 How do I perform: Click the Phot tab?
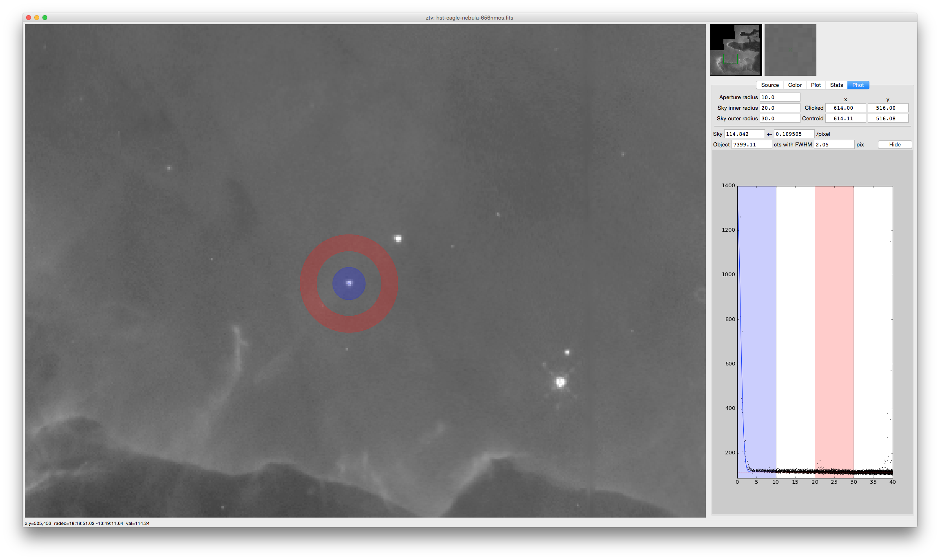[x=858, y=85]
